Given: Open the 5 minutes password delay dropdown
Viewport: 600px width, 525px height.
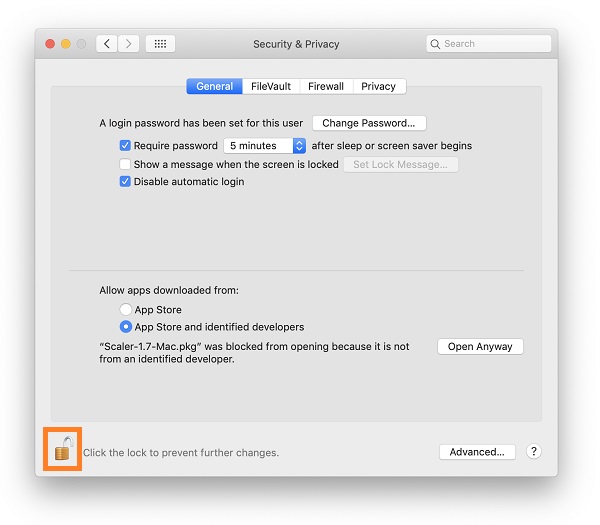Looking at the screenshot, I should 265,146.
